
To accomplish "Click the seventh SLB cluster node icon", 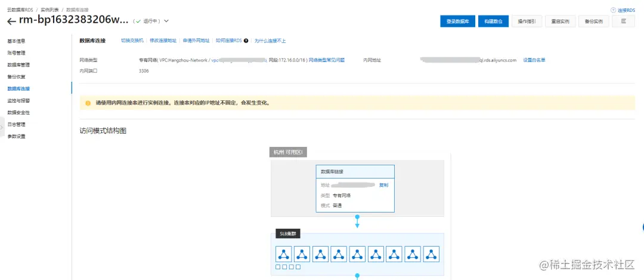I will click(x=395, y=254).
